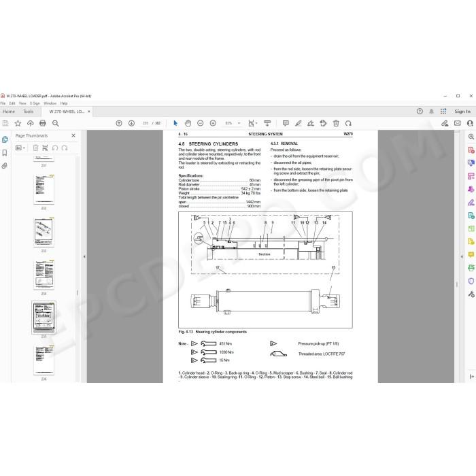Expand the right tools pane at bottom
476x476 pixels.
point(471,377)
